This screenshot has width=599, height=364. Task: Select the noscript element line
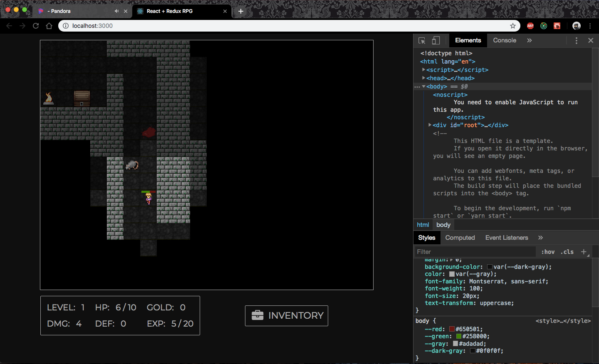pyautogui.click(x=450, y=95)
